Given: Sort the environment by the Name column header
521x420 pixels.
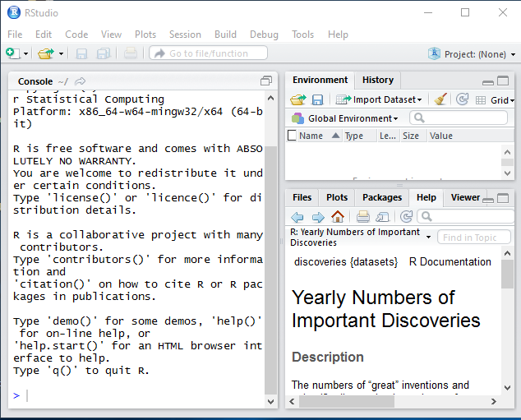Looking at the screenshot, I should point(311,136).
